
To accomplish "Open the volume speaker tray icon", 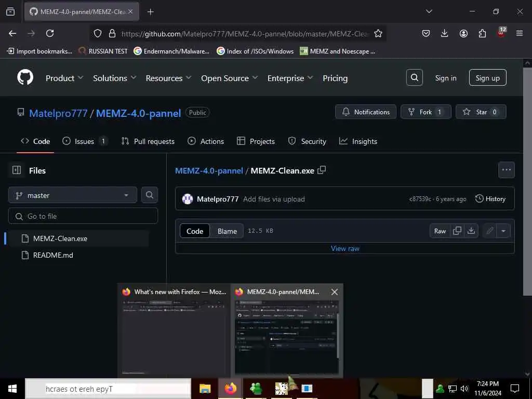I will (464, 389).
